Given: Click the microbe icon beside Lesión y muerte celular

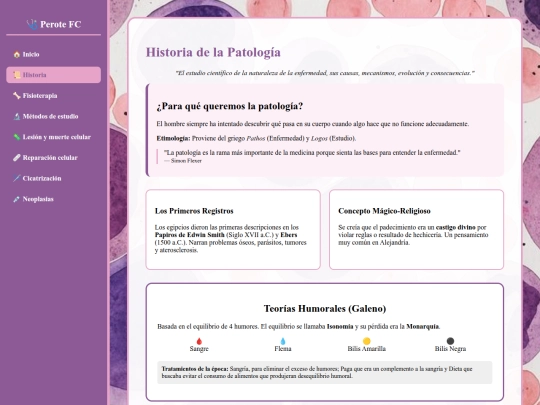Looking at the screenshot, I should (x=17, y=137).
